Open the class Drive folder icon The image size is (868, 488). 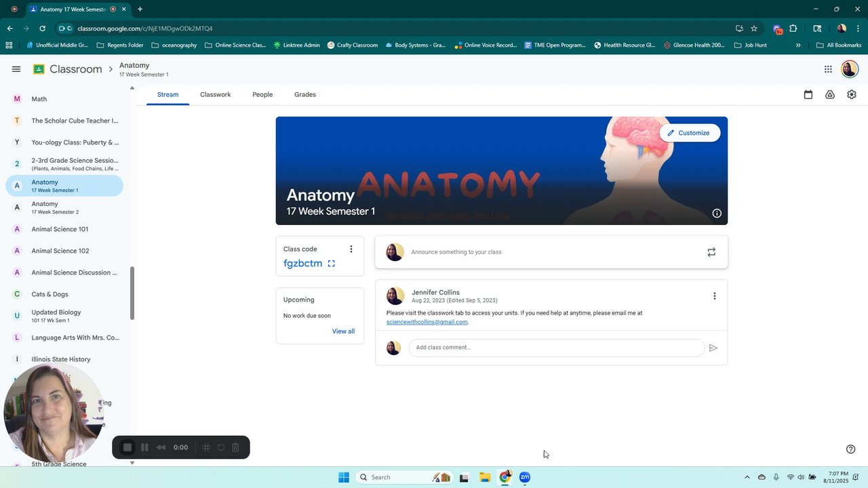tap(830, 95)
